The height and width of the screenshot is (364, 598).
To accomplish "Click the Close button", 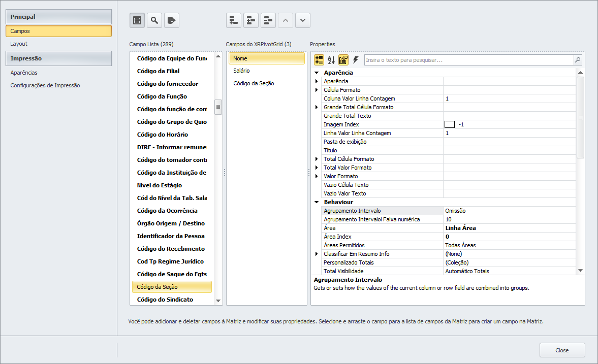I will click(x=562, y=350).
